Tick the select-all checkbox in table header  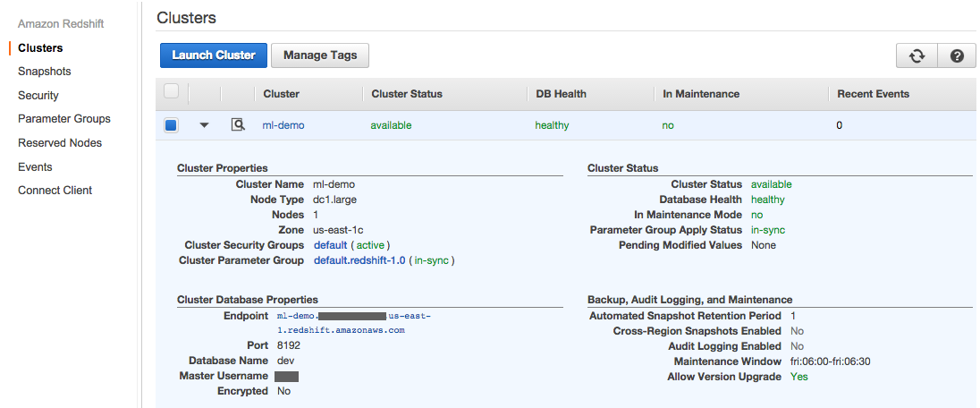pos(172,92)
